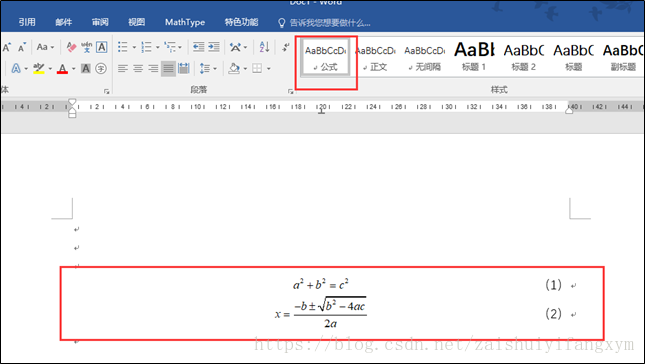
Task: Expand text effects dropdown arrow
Action: pyautogui.click(x=26, y=69)
